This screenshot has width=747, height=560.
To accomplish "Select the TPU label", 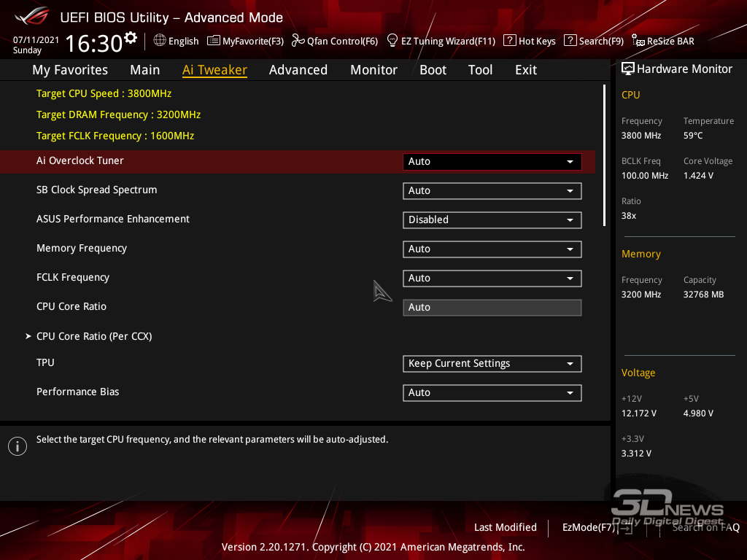I will [x=45, y=362].
